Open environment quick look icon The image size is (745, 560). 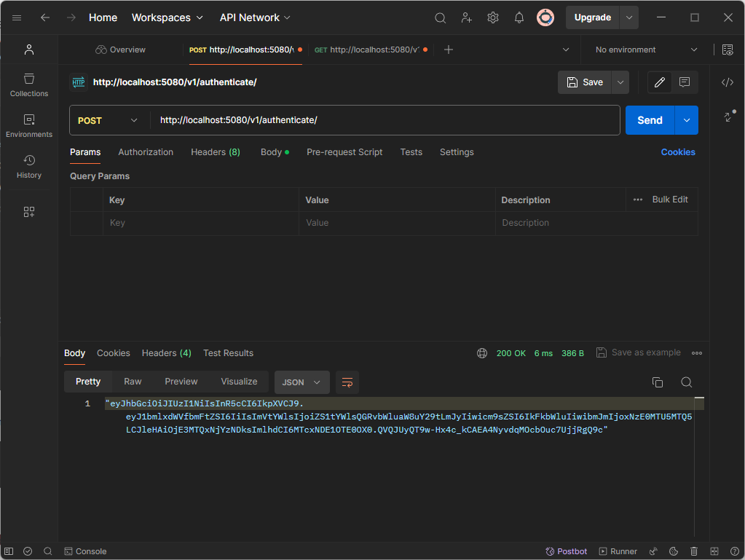tap(728, 50)
